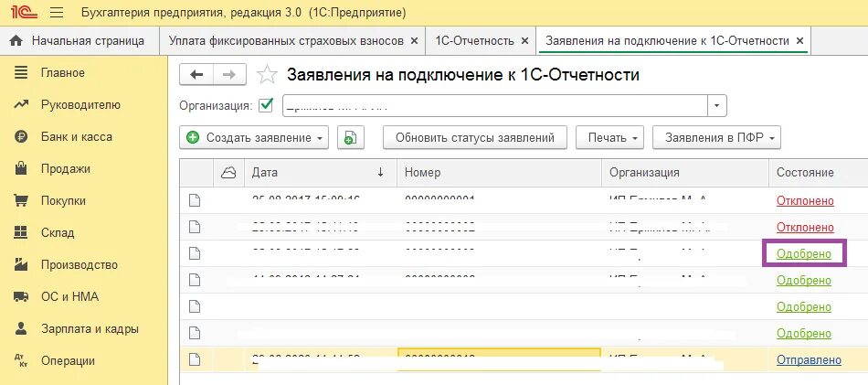Screen dimensions: 868x385
Task: Click the Руководителю chart icon
Action: pyautogui.click(x=21, y=104)
